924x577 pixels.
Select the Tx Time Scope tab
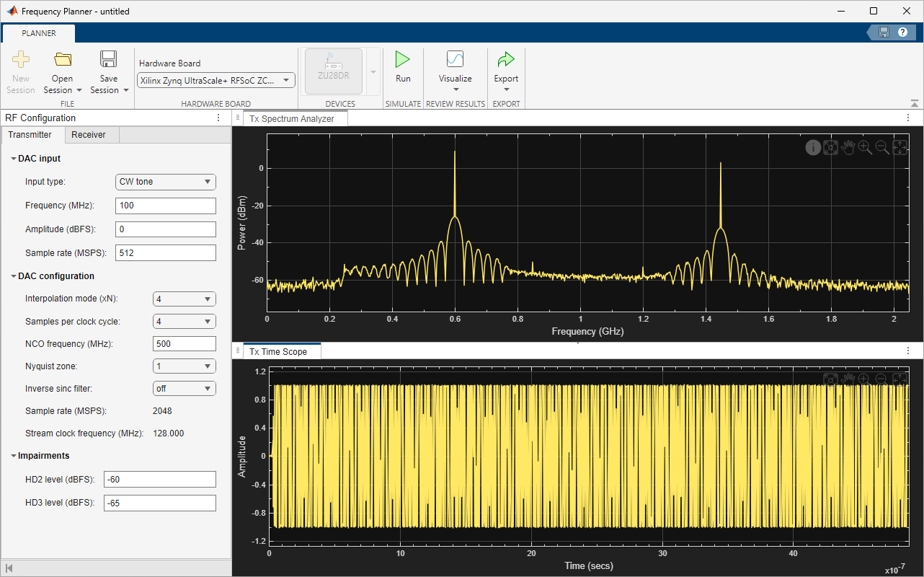[x=281, y=351]
